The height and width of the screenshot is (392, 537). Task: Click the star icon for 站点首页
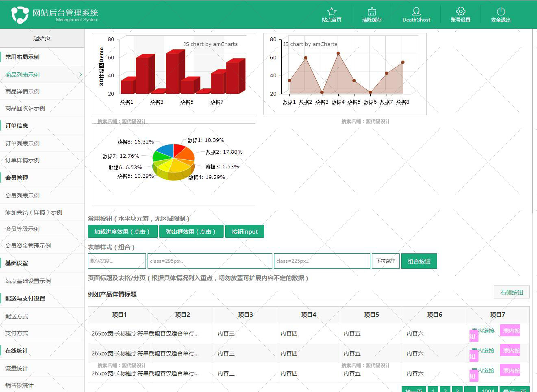click(332, 11)
